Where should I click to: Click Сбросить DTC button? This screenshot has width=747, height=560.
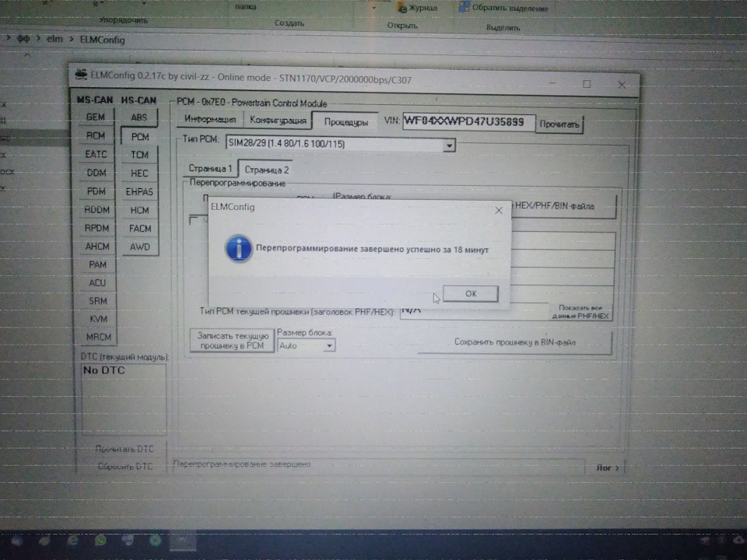(x=124, y=466)
